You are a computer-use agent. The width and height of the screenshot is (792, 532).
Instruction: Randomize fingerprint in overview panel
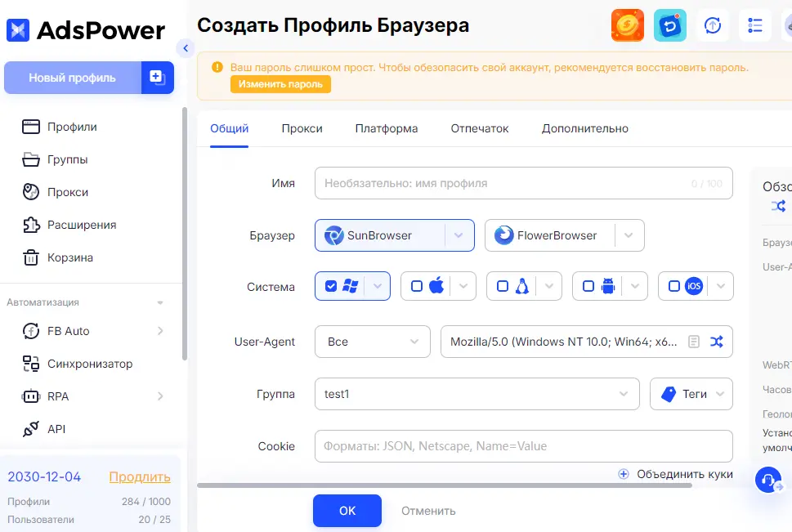tap(778, 206)
